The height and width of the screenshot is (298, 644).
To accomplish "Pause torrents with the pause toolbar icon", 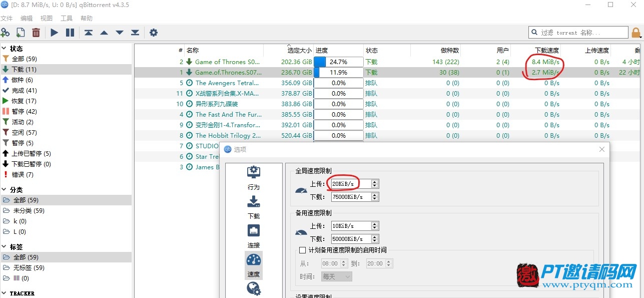I will click(70, 33).
